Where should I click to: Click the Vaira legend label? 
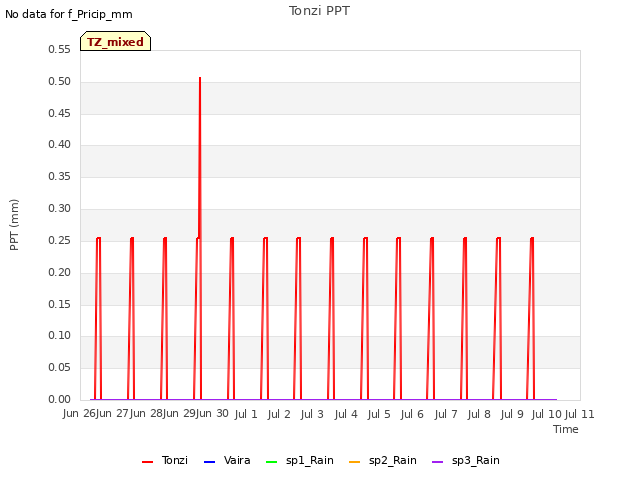pos(237,460)
